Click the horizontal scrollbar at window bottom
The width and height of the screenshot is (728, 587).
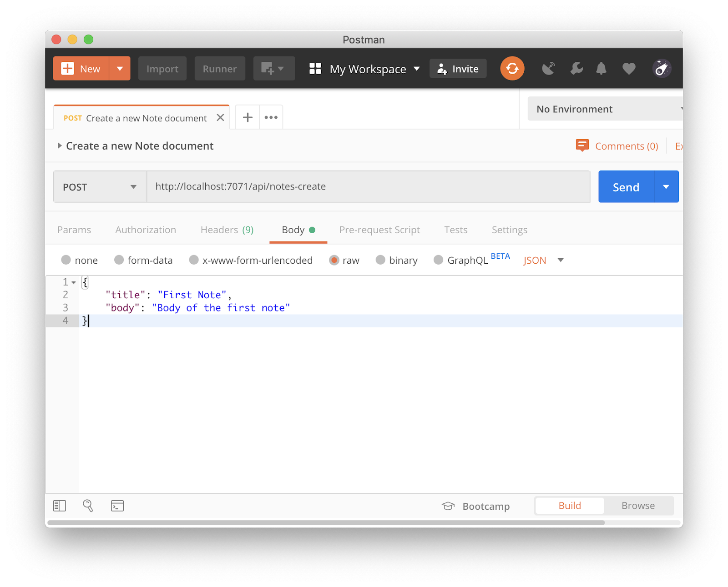(x=326, y=522)
